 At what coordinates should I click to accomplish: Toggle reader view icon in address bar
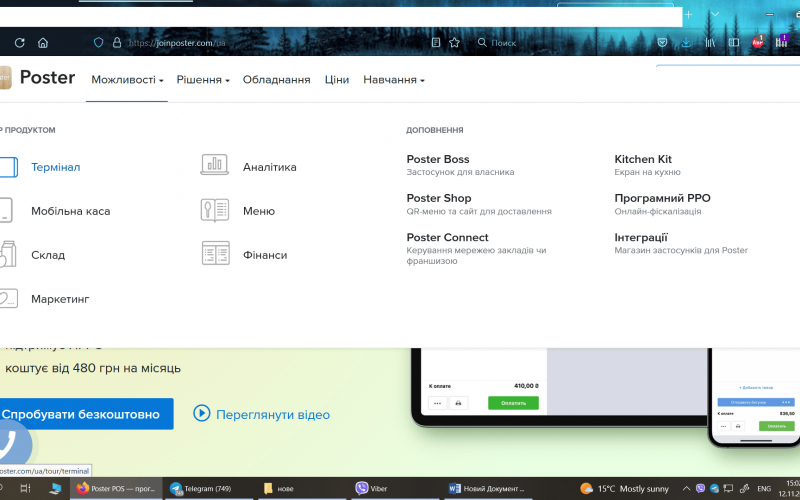point(436,43)
